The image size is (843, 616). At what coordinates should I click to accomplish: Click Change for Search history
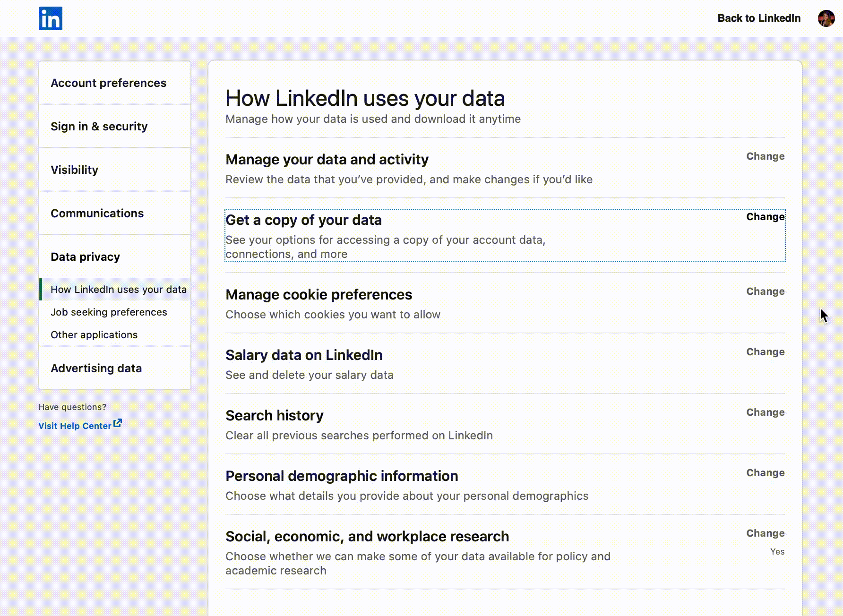tap(766, 412)
